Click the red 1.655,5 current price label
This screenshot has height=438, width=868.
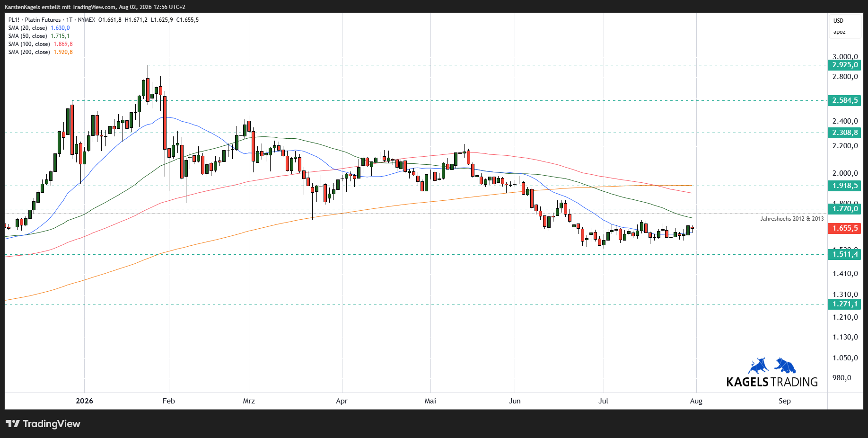coord(845,228)
